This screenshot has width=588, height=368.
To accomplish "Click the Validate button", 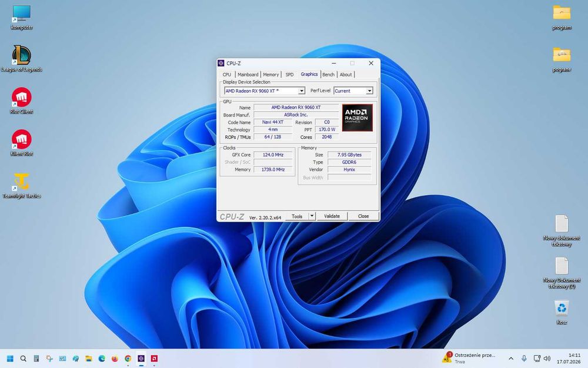I will (x=332, y=216).
